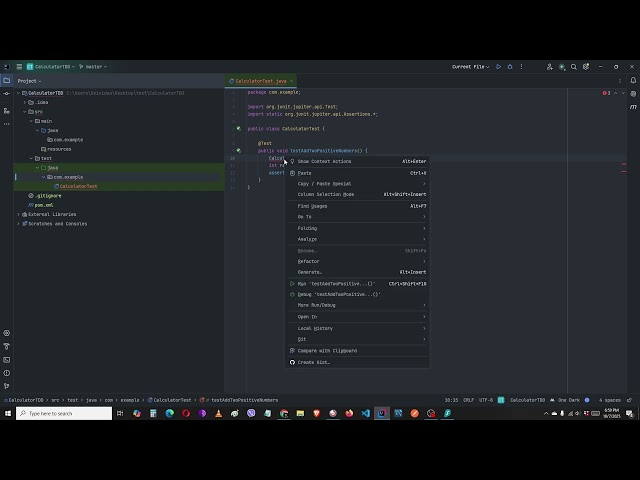Show more tool windows ellipsis
Viewport: 640px width, 480px height.
point(7,124)
